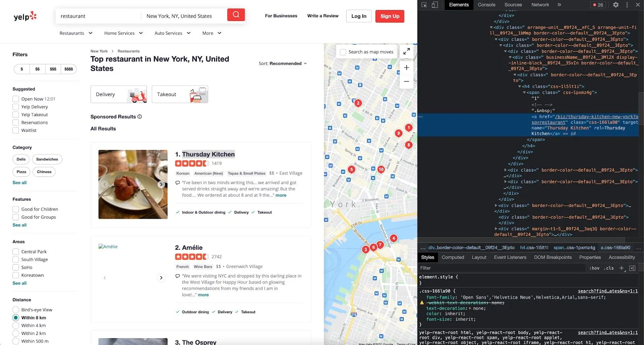Collapse the h4 css-1l5lt1i node
This screenshot has height=345, width=644.
[x=520, y=86]
